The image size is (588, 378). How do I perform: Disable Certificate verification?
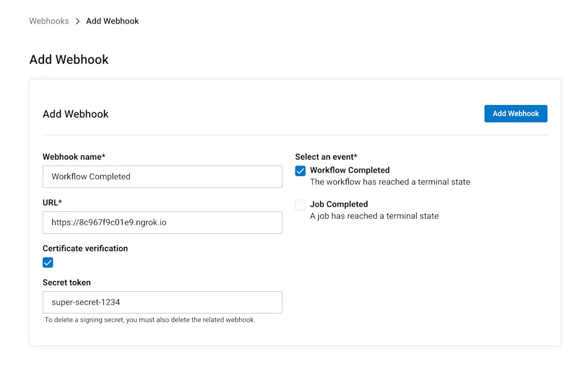(x=47, y=262)
